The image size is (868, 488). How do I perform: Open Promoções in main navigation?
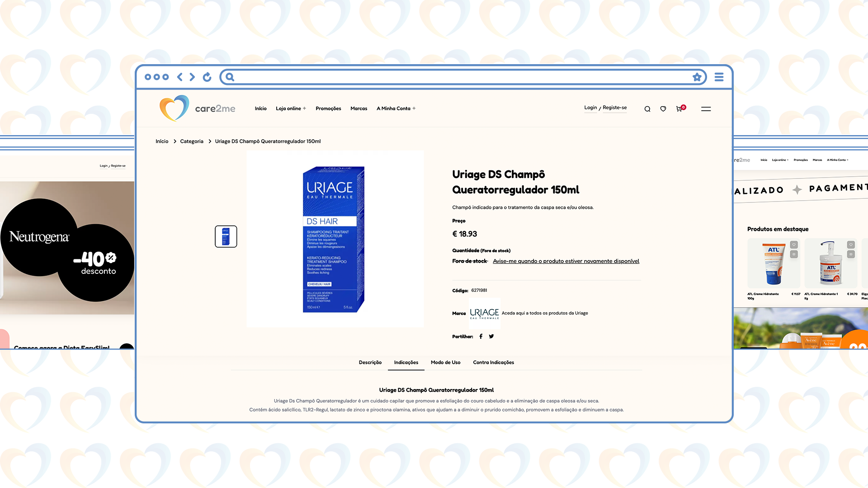328,108
